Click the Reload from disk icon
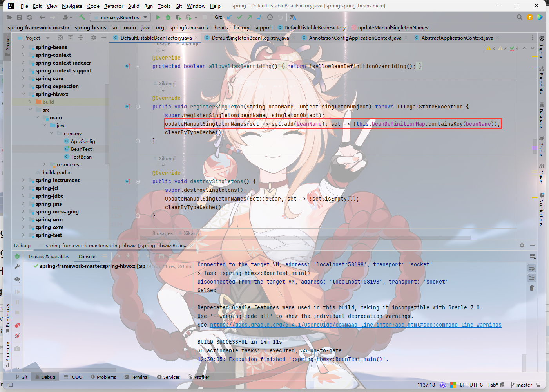This screenshot has height=392, width=549. point(29,17)
